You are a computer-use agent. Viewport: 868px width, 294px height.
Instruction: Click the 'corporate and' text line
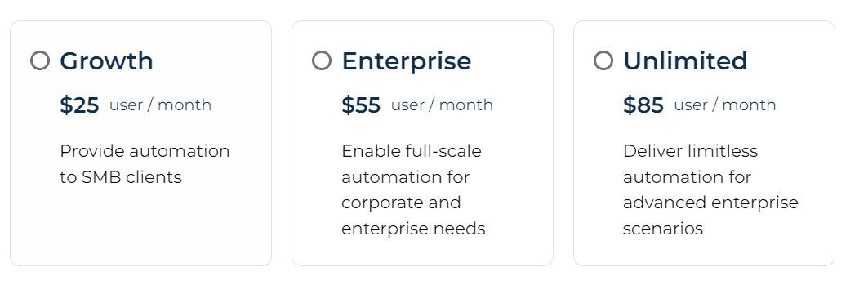click(402, 203)
